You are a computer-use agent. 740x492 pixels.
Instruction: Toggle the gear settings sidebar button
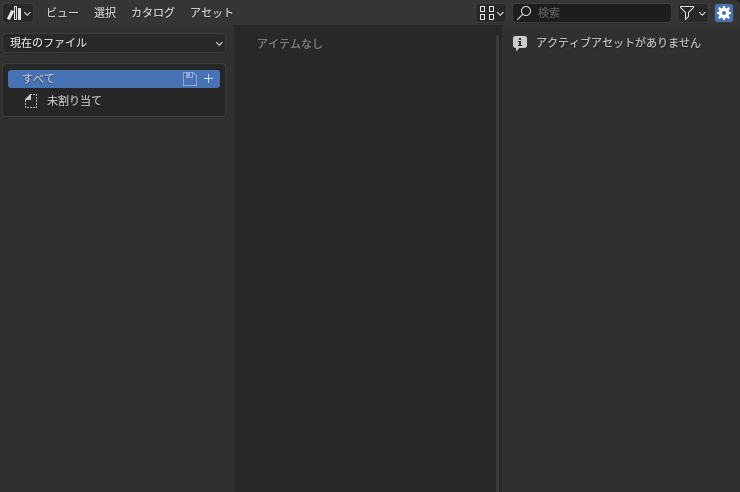pos(724,13)
